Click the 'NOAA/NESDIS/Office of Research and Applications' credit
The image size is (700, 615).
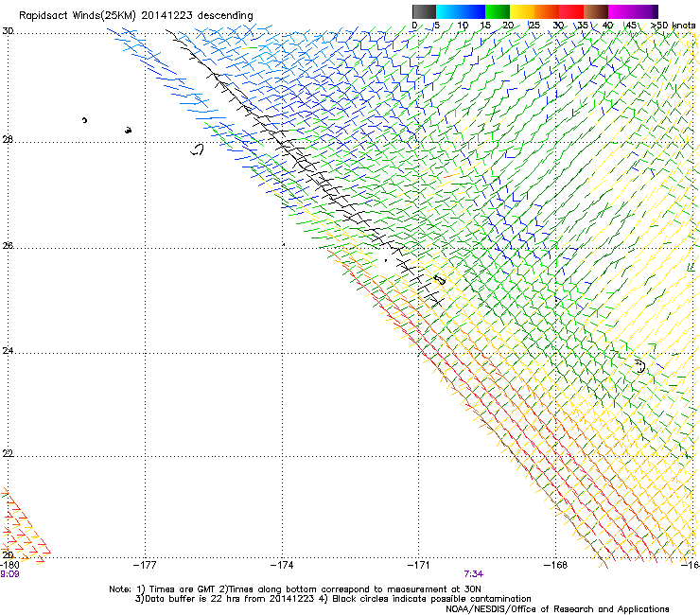(x=557, y=609)
